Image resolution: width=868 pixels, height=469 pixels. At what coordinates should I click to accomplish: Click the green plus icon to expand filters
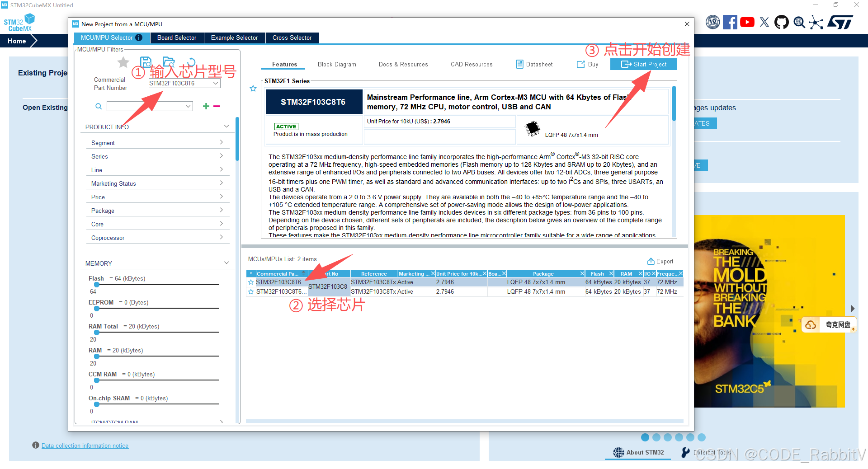(206, 106)
